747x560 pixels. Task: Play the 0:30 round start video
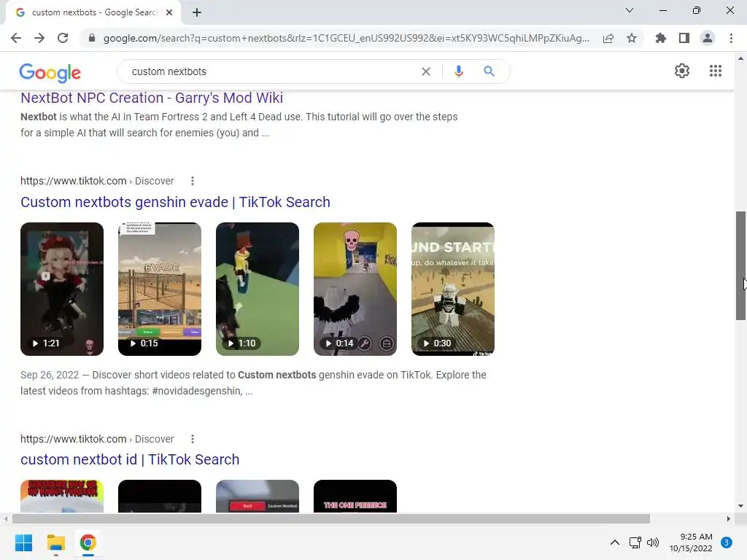click(x=452, y=289)
